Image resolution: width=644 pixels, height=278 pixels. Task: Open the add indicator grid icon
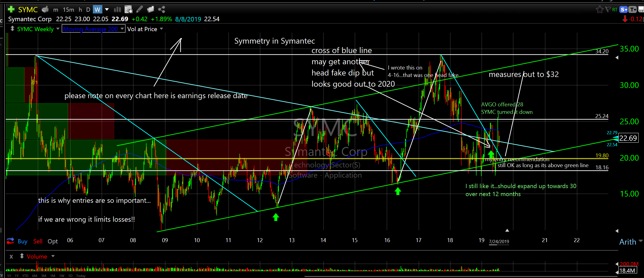pos(128,9)
